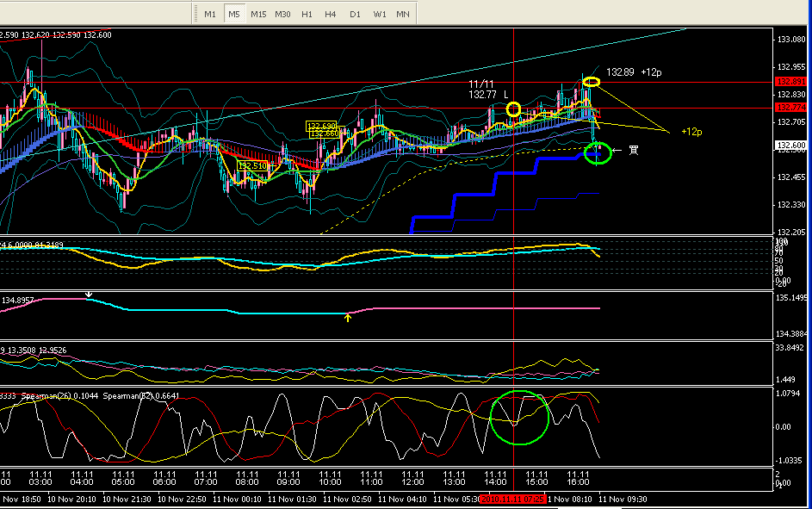Viewport: 812px width, 509px height.
Task: Change chart to D1 daily timeframe
Action: click(x=355, y=14)
